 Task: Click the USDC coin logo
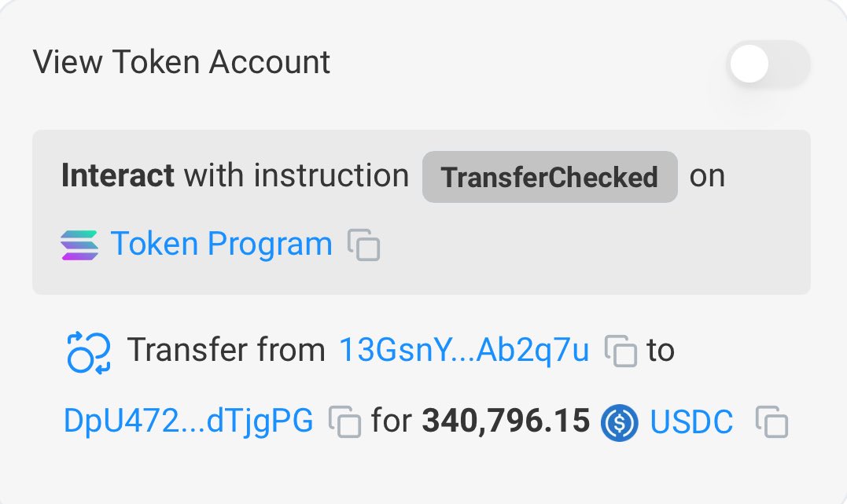click(620, 422)
